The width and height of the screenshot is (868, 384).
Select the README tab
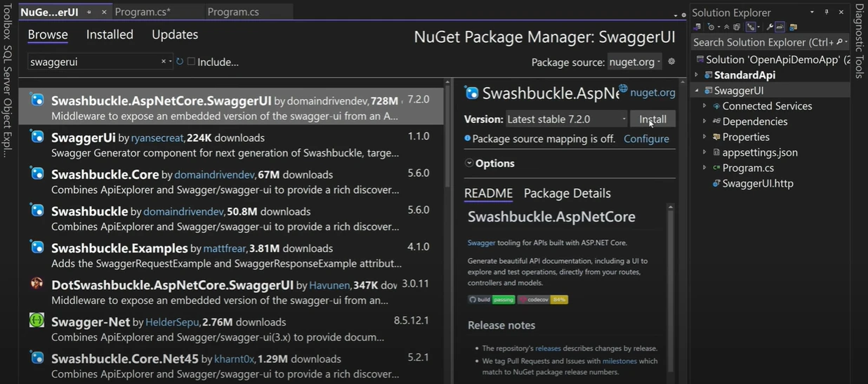point(489,193)
